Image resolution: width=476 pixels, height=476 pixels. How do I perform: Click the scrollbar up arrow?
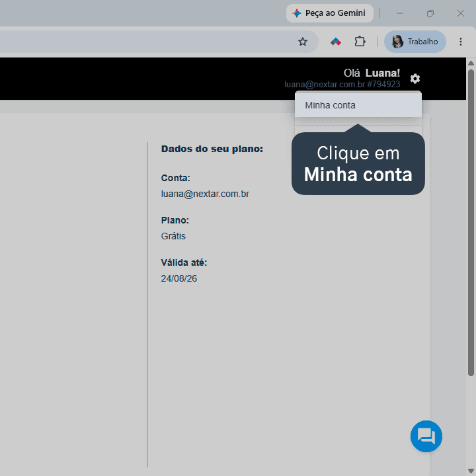471,63
